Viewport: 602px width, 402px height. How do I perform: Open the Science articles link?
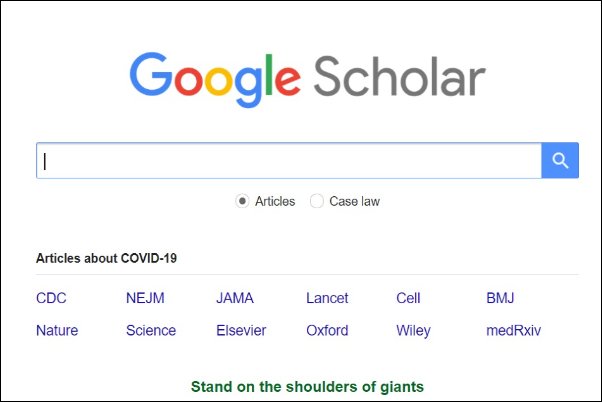(151, 330)
